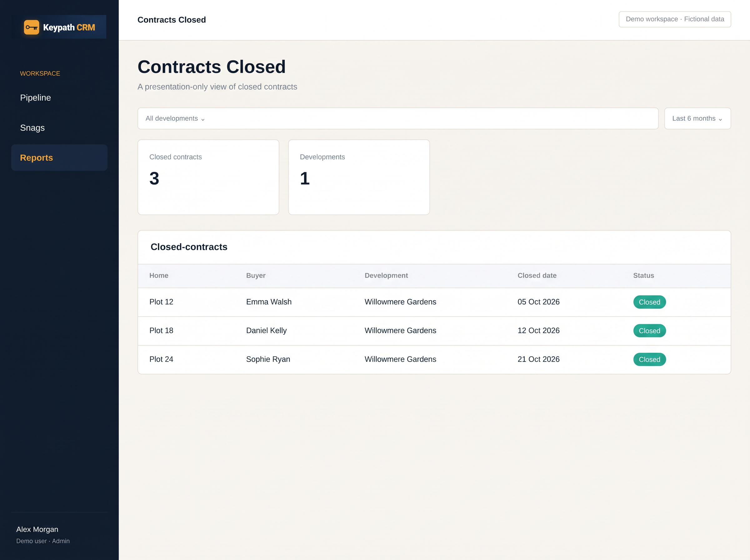
Task: Click the Demo workspace · Fictional data badge
Action: 675,19
